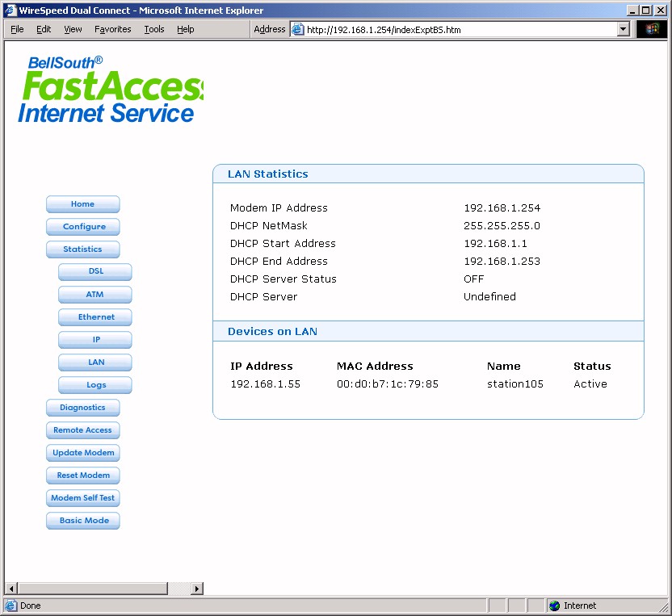Open the Help menu
This screenshot has height=616, width=672.
pos(186,29)
